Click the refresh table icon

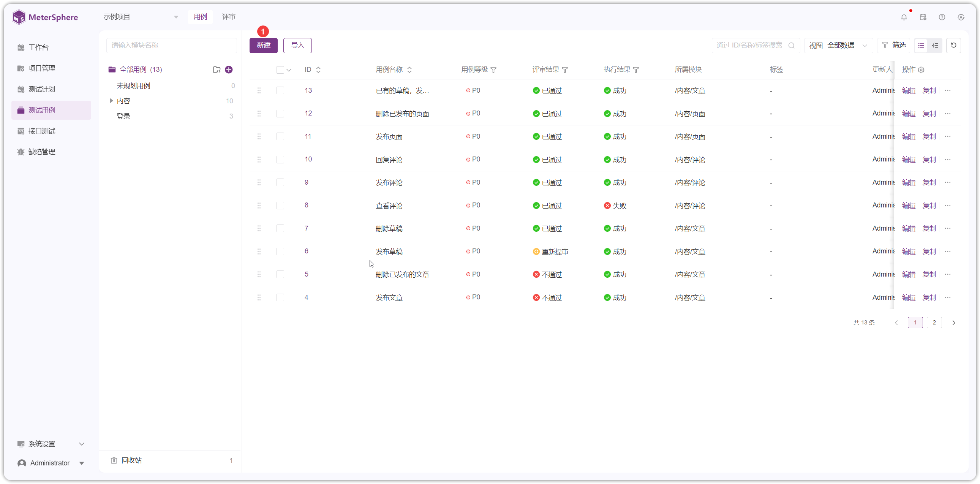(953, 45)
